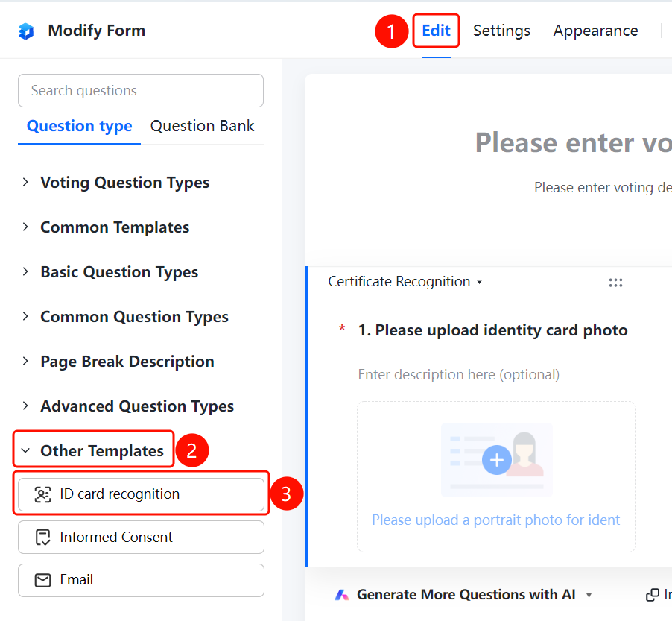
Task: Click the six-dot drag handle icon
Action: pos(615,283)
